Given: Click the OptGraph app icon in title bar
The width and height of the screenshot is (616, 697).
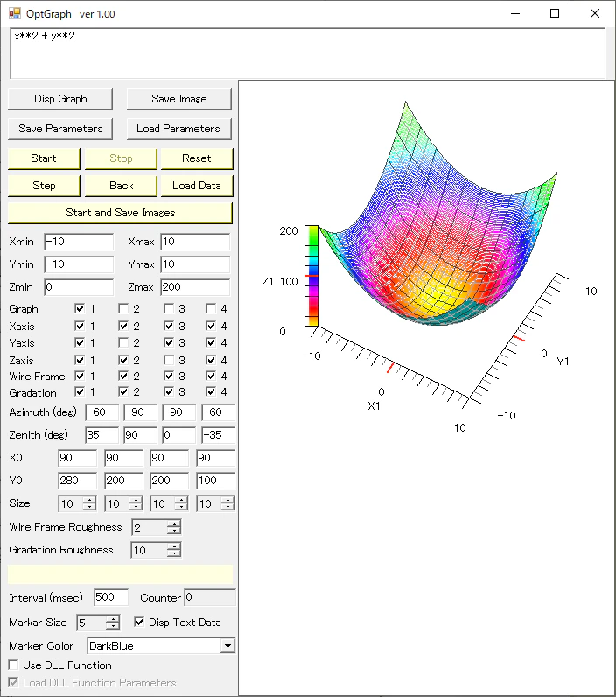Looking at the screenshot, I should click(14, 14).
